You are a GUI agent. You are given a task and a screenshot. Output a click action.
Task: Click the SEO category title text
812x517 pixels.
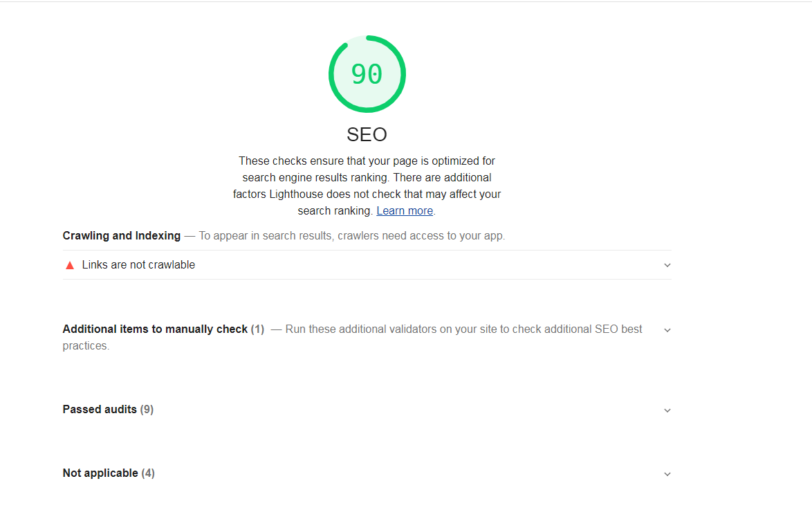367,134
